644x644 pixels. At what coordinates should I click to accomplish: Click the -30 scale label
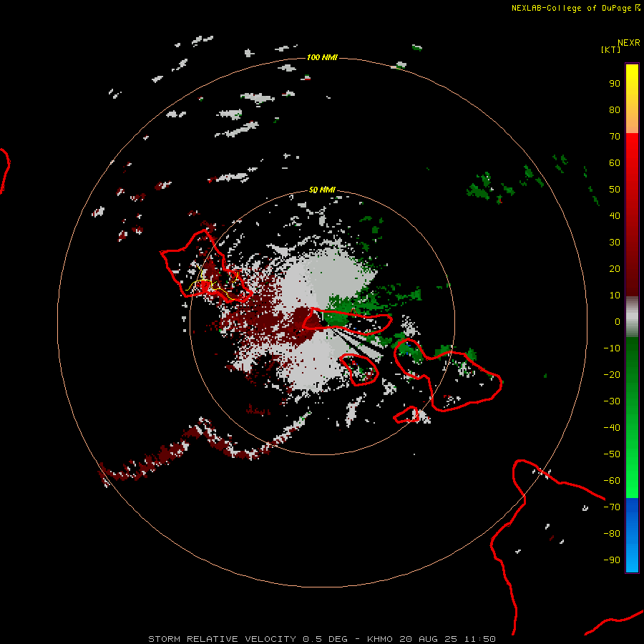pyautogui.click(x=612, y=401)
